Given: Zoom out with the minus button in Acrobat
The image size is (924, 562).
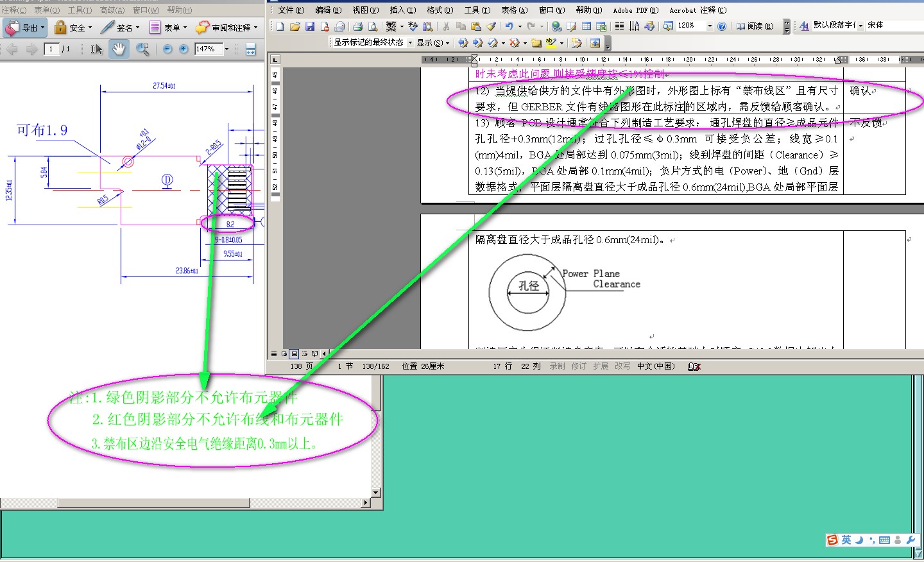Looking at the screenshot, I should (x=167, y=49).
